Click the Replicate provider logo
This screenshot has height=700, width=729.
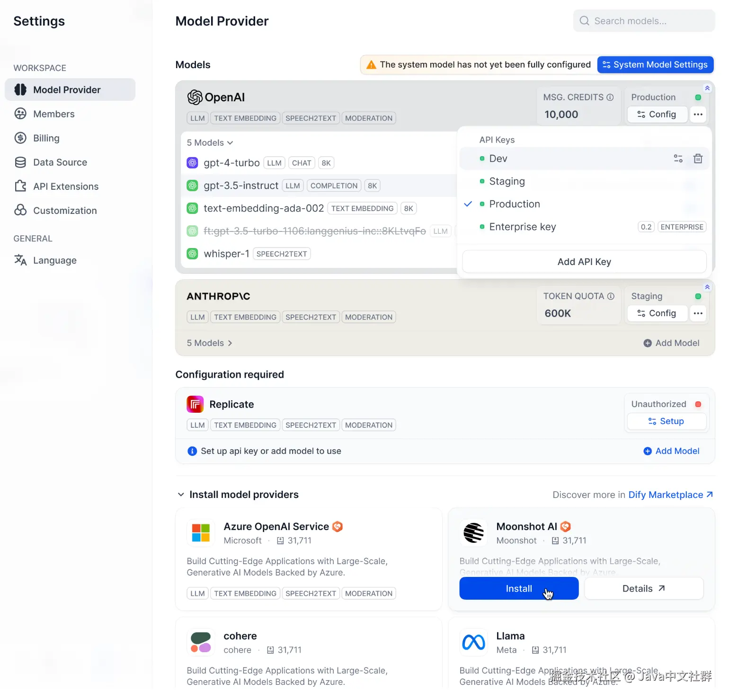point(195,404)
